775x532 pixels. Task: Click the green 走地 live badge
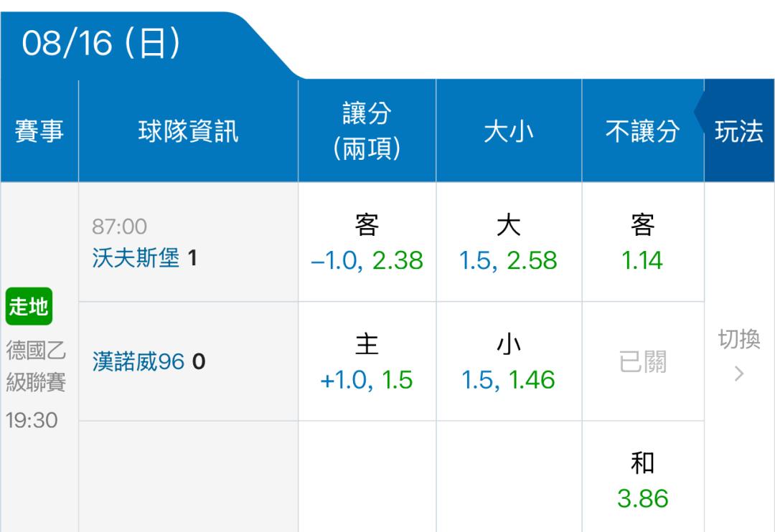(29, 306)
